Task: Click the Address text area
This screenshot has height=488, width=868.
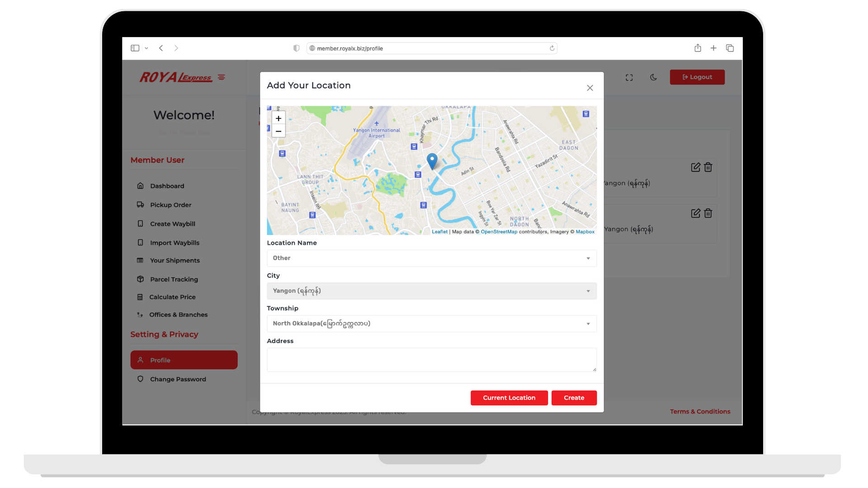Action: tap(432, 360)
